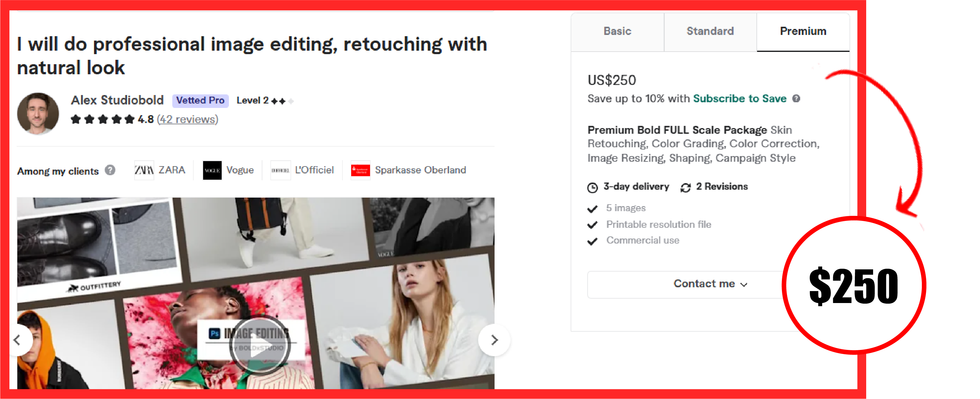Image resolution: width=980 pixels, height=399 pixels.
Task: Switch to the Standard package tab
Action: point(710,31)
